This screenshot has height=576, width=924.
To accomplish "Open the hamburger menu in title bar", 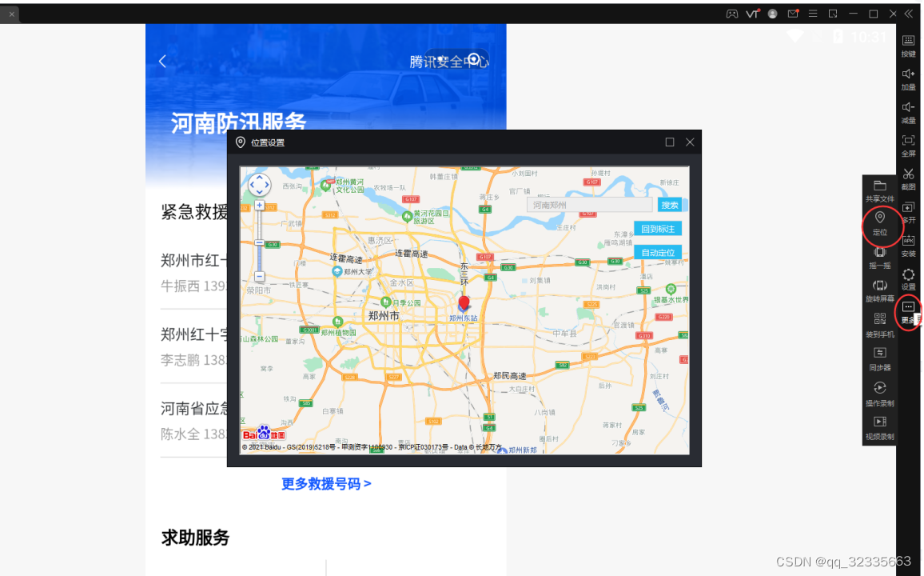I will tap(813, 14).
